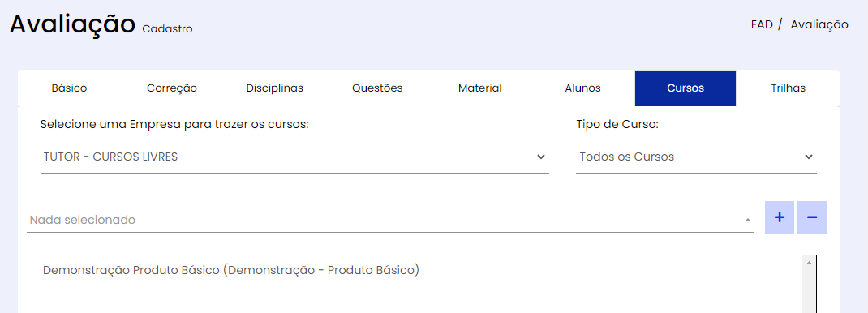Open the TUTOR - CURSOS LIVRES dropdown

pyautogui.click(x=294, y=157)
